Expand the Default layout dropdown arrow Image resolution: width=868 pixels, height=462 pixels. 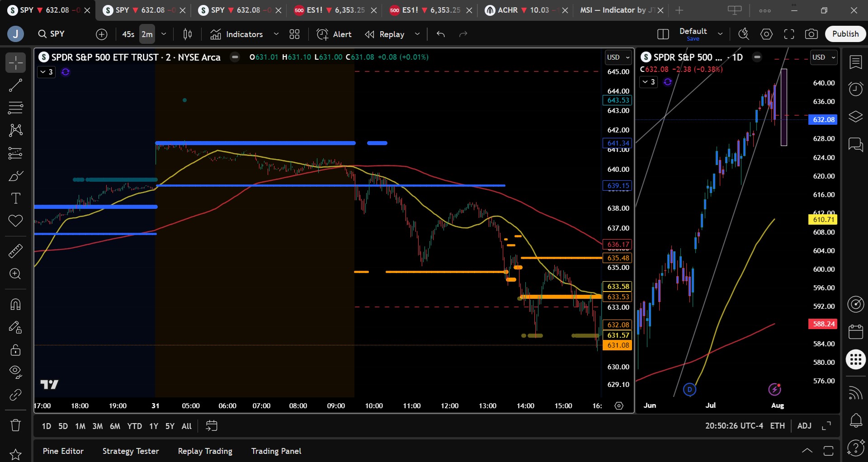point(720,34)
